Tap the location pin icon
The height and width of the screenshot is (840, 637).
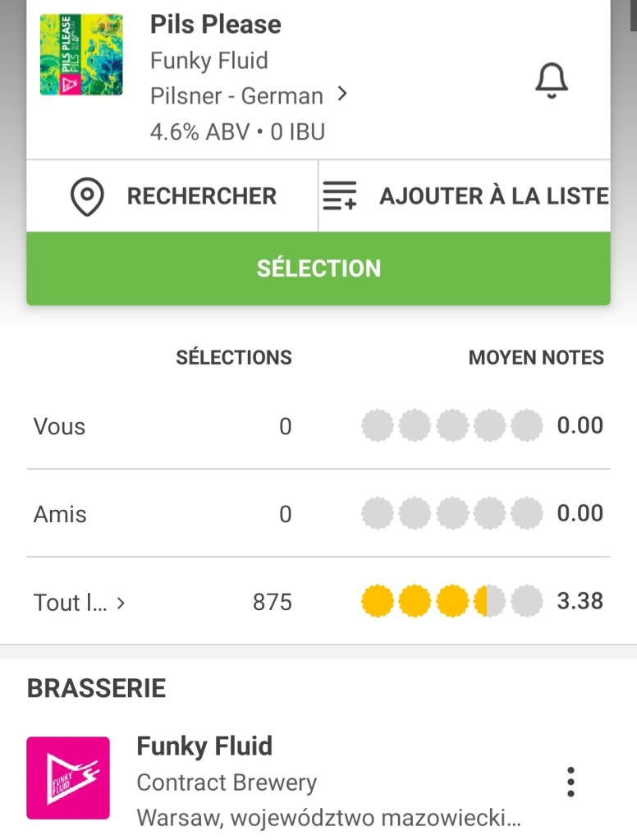[x=87, y=197]
